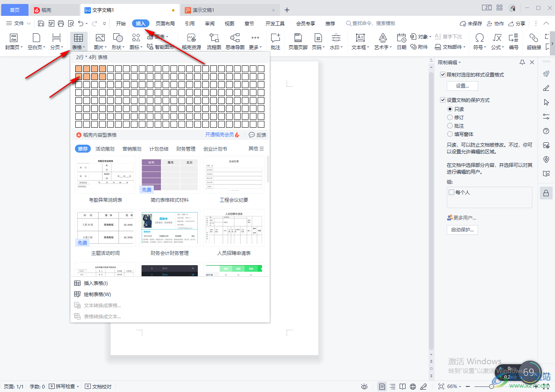Click the 水印 watermark icon

336,38
